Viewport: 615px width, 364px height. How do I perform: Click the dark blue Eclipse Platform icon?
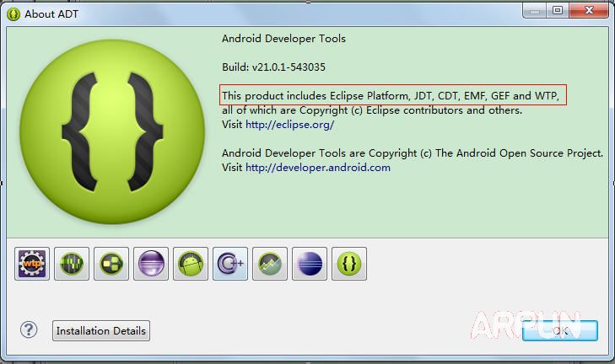(310, 264)
